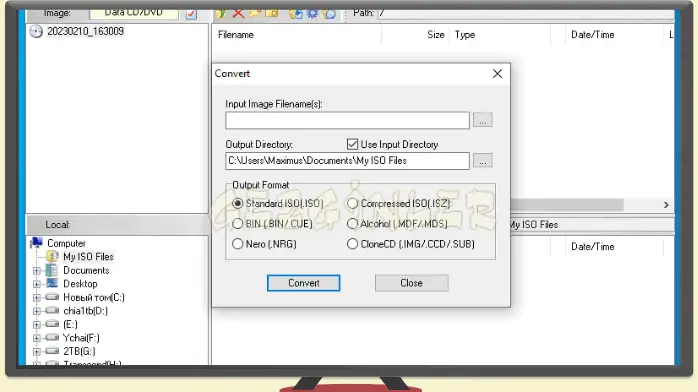The image size is (698, 392).
Task: Select the Ychai(F:) drive label
Action: 81,338
